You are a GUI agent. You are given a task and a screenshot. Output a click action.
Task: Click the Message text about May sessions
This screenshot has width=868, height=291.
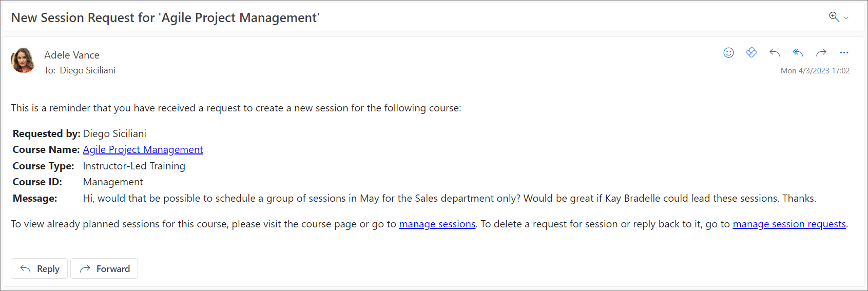coord(449,198)
